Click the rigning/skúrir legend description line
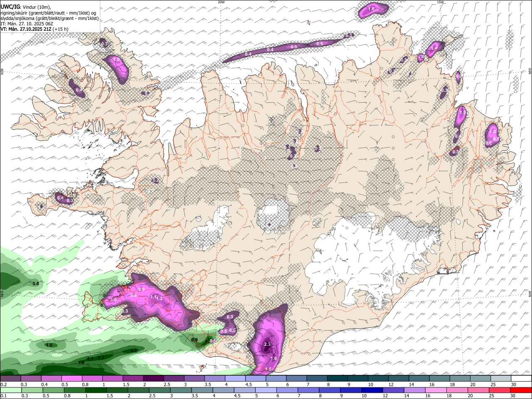 pos(48,13)
